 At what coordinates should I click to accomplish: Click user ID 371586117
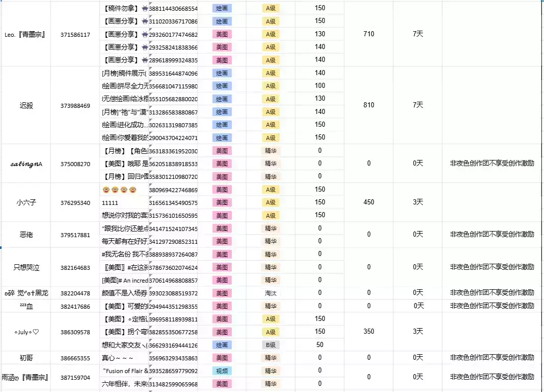pyautogui.click(x=75, y=35)
